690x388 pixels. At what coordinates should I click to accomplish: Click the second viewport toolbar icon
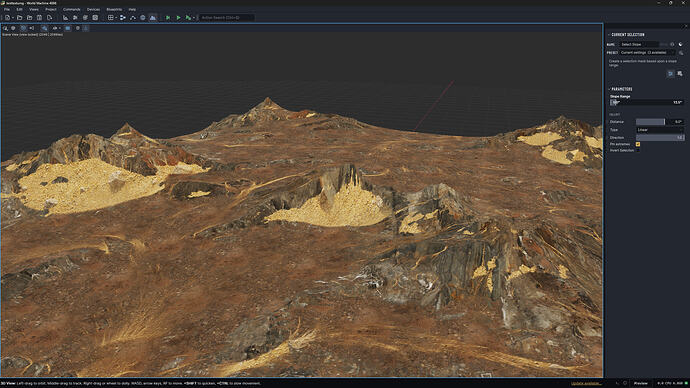point(13,28)
